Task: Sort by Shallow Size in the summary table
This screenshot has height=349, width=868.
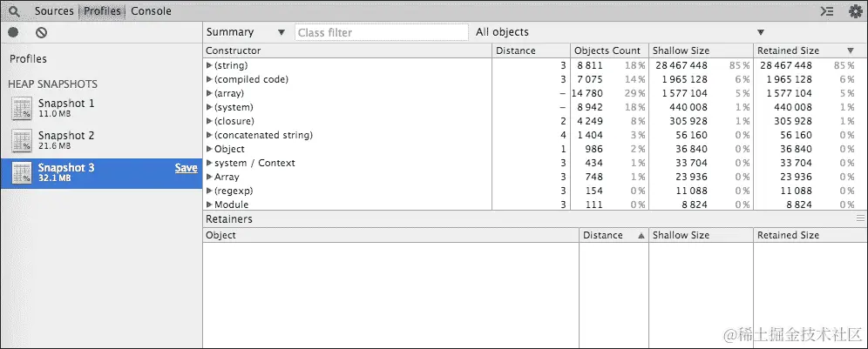Action: pos(701,50)
